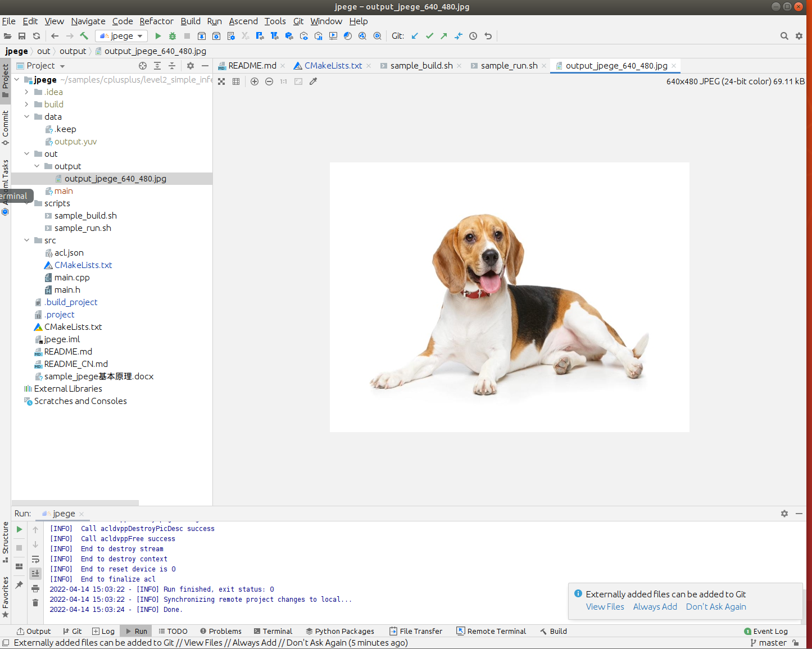The width and height of the screenshot is (812, 649).
Task: Open the Ascend menu
Action: click(x=243, y=21)
